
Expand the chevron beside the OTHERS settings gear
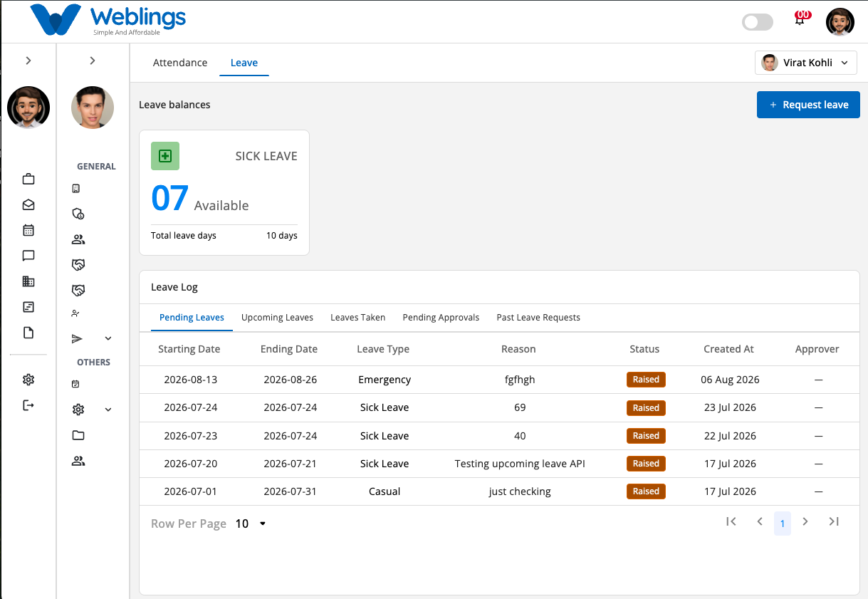[108, 410]
